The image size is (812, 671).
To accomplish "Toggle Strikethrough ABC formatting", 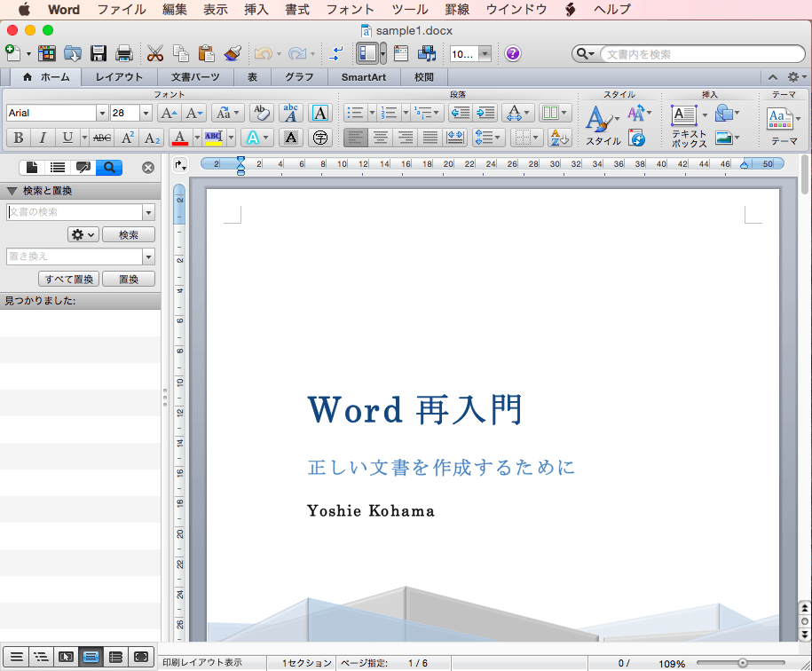I will pyautogui.click(x=102, y=138).
